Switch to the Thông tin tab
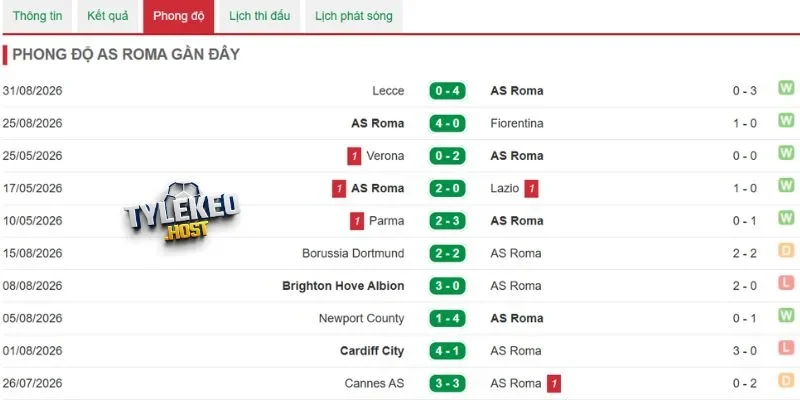Viewport: 800px width, 400px height. pos(38,16)
